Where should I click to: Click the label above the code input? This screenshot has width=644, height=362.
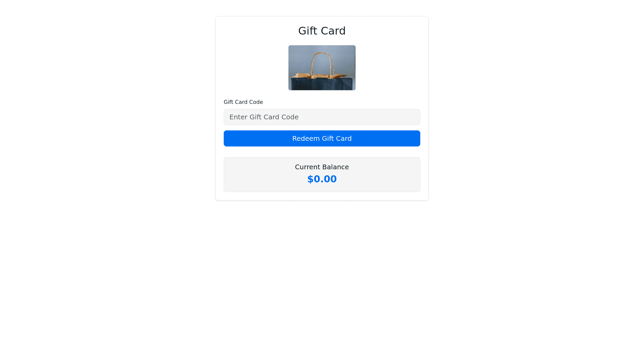pyautogui.click(x=243, y=102)
